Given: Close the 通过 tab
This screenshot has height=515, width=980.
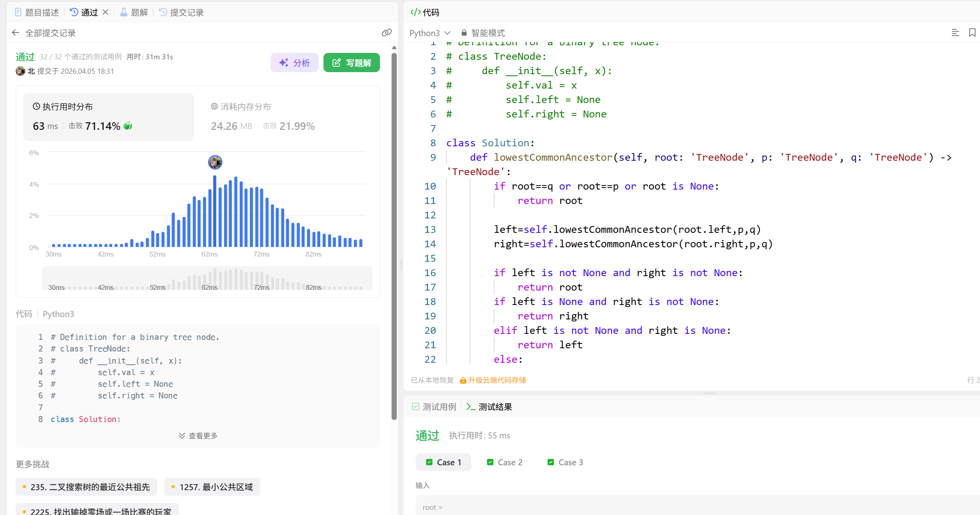Looking at the screenshot, I should 105,12.
